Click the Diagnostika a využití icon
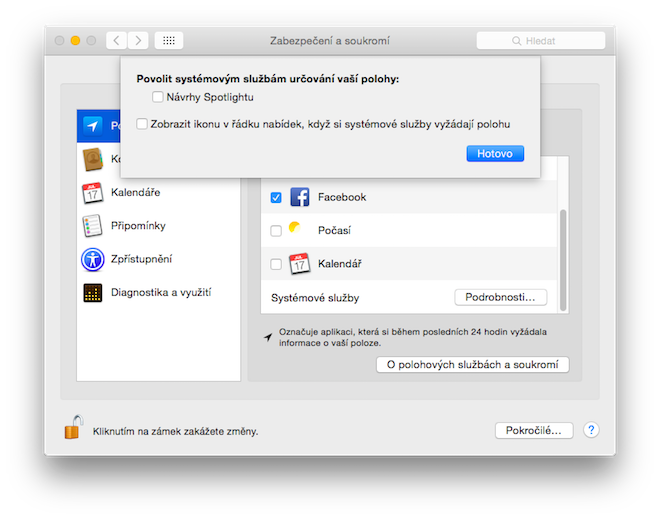 tap(93, 293)
